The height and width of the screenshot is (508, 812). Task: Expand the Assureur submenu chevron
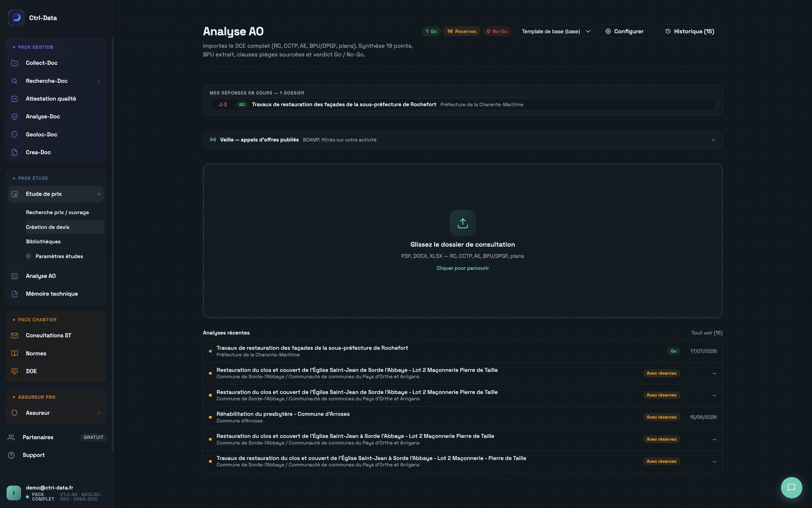pyautogui.click(x=99, y=413)
